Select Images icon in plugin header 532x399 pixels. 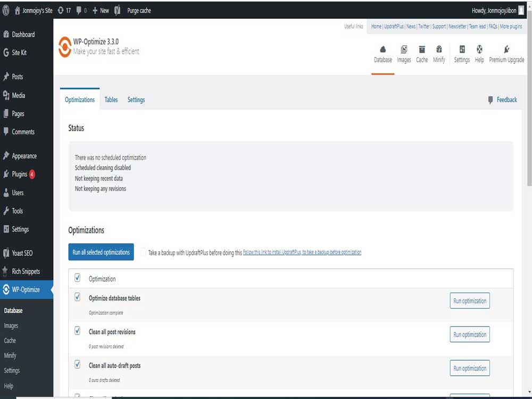point(404,54)
